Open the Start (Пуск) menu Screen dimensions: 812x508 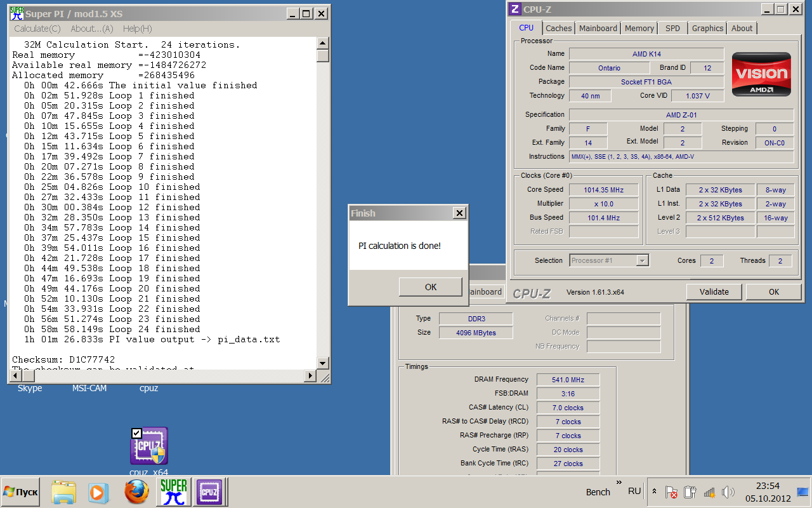click(20, 492)
